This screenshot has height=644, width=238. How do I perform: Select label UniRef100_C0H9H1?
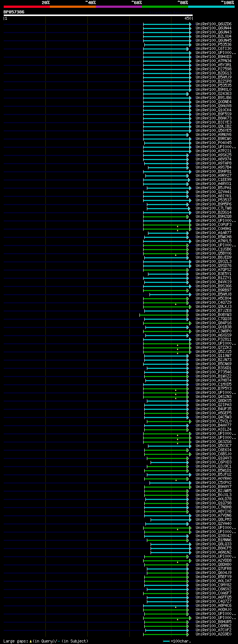pyautogui.click(x=213, y=229)
